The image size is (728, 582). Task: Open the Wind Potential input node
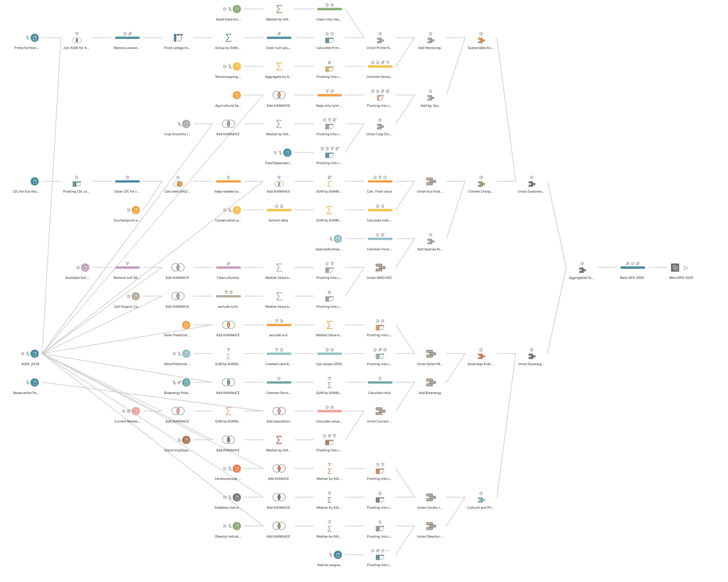point(186,354)
